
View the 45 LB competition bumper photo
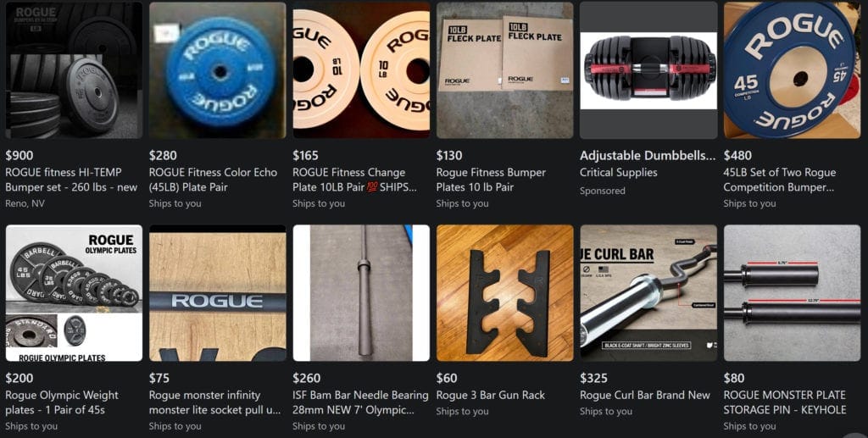pos(792,70)
